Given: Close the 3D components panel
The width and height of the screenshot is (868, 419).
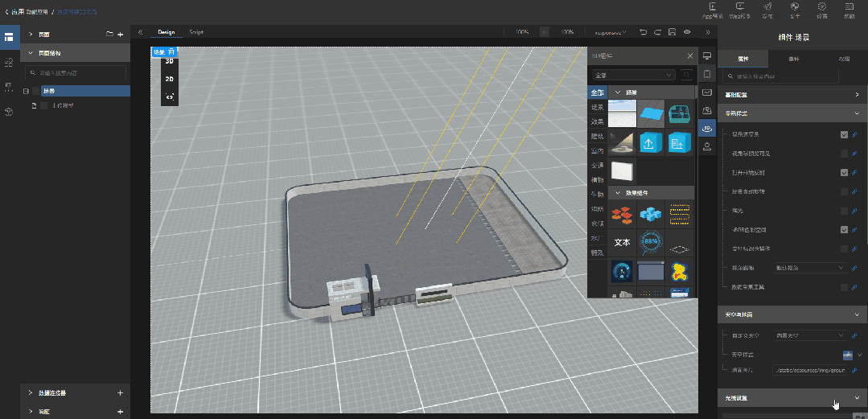Looking at the screenshot, I should (689, 56).
